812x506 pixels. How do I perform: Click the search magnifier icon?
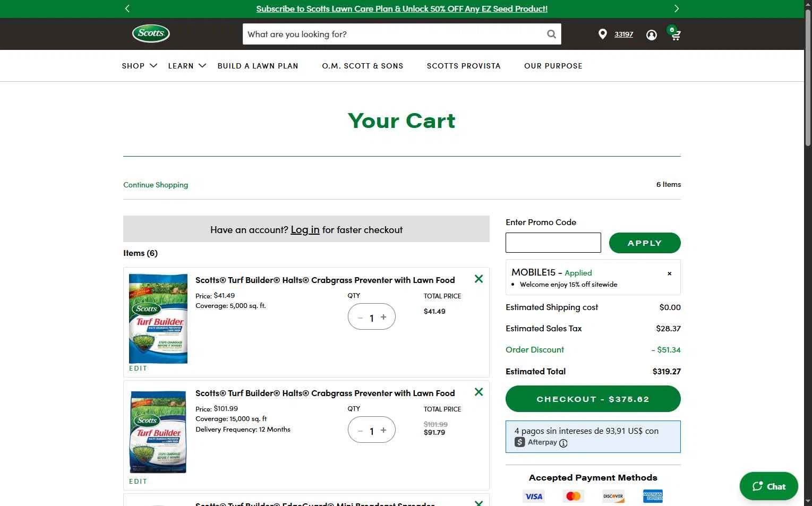click(x=551, y=34)
